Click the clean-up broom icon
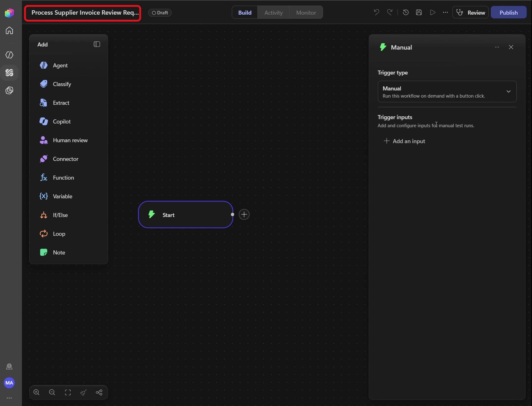The image size is (532, 406). 83,393
